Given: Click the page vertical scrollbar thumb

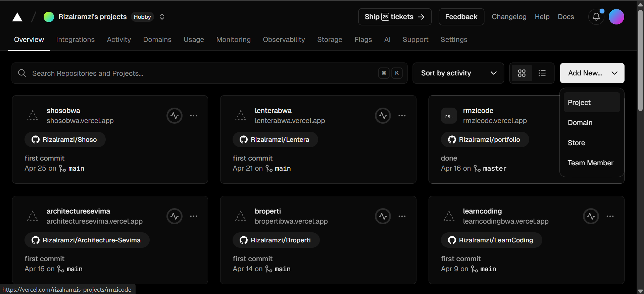Looking at the screenshot, I should pyautogui.click(x=641, y=60).
